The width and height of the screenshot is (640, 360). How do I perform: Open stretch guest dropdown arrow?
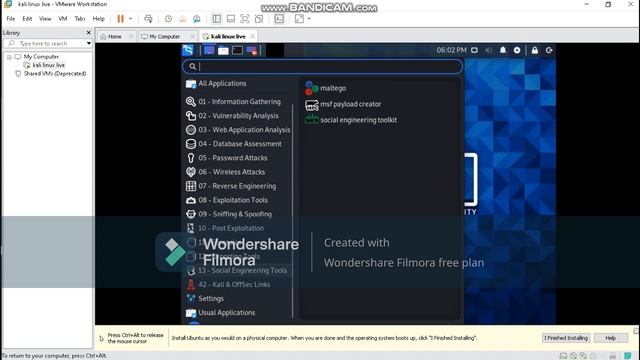point(309,19)
